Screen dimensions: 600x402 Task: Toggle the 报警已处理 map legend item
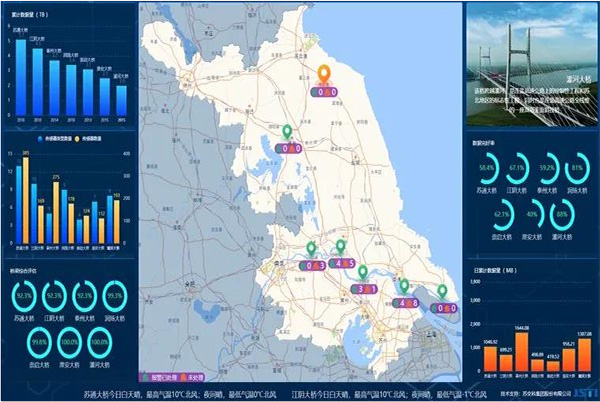pyautogui.click(x=167, y=378)
